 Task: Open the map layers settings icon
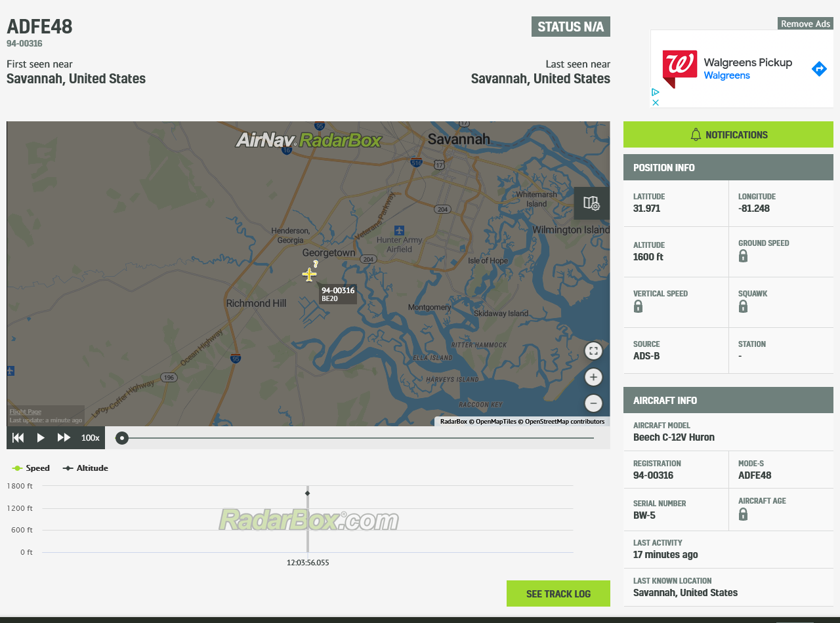point(592,203)
